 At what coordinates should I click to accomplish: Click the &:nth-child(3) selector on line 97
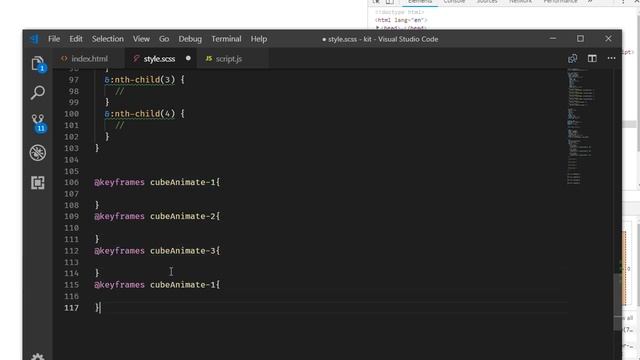140,80
